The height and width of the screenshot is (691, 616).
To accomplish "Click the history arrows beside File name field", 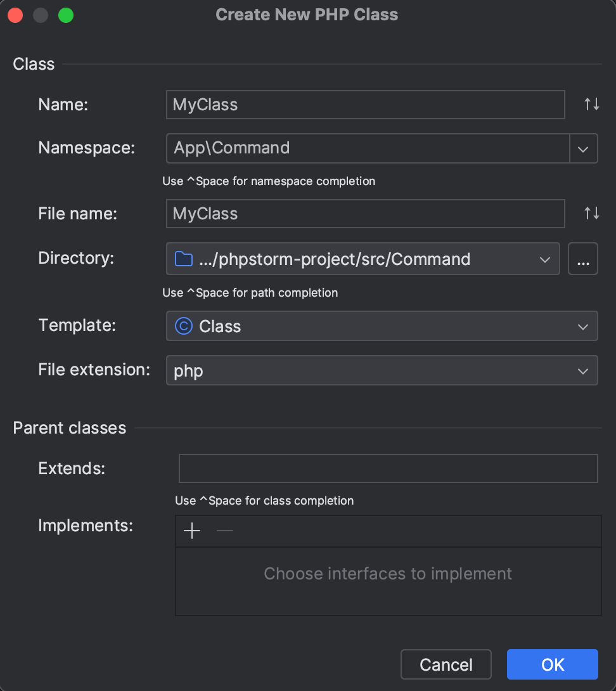I will 590,214.
